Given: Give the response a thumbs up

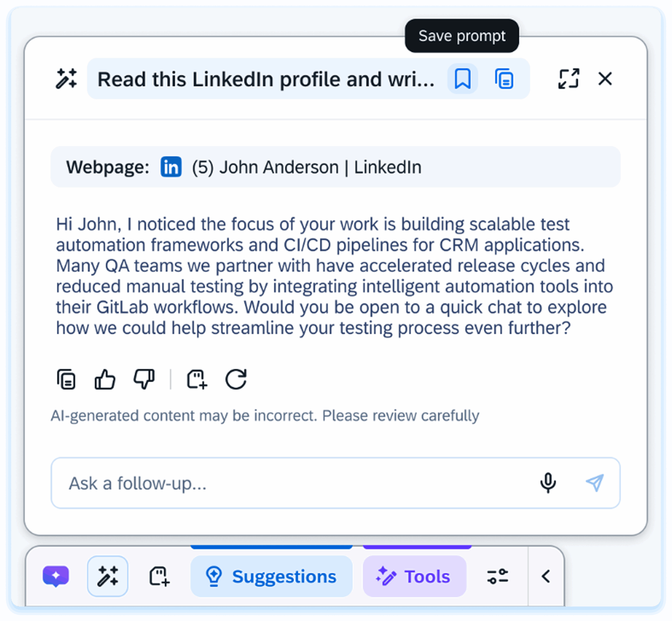Looking at the screenshot, I should click(105, 379).
